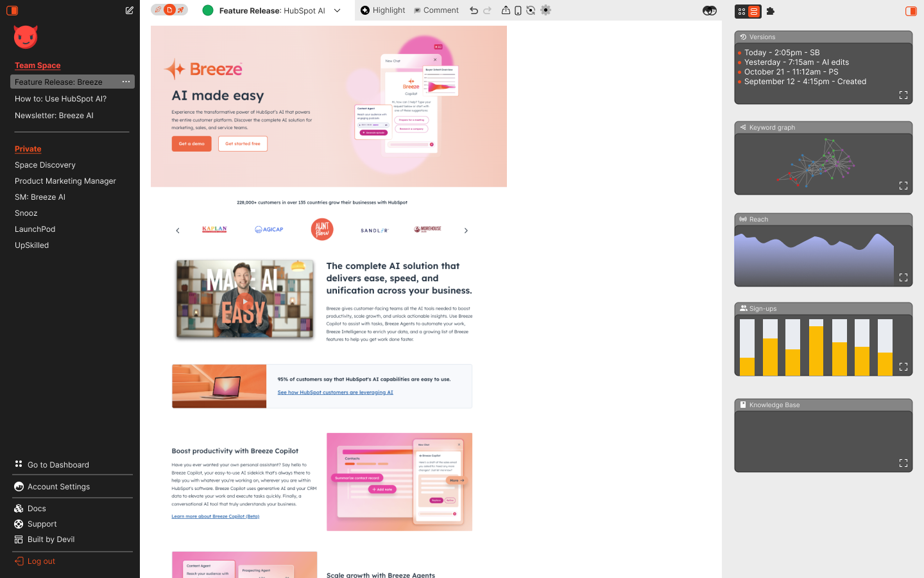Click the Knowledge Base book icon

[743, 405]
